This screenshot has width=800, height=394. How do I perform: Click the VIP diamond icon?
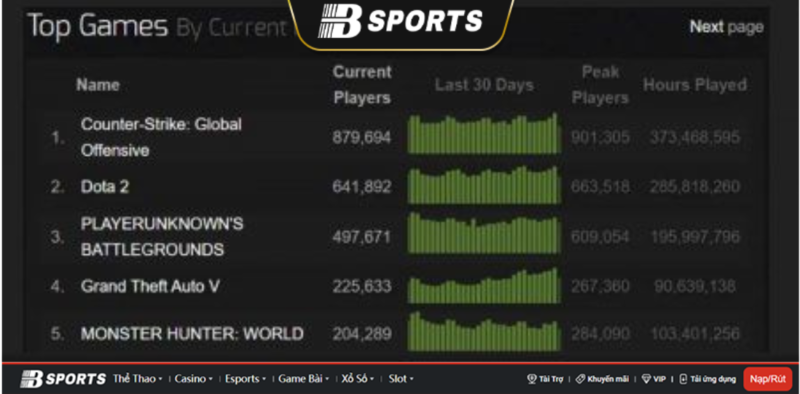pyautogui.click(x=646, y=379)
